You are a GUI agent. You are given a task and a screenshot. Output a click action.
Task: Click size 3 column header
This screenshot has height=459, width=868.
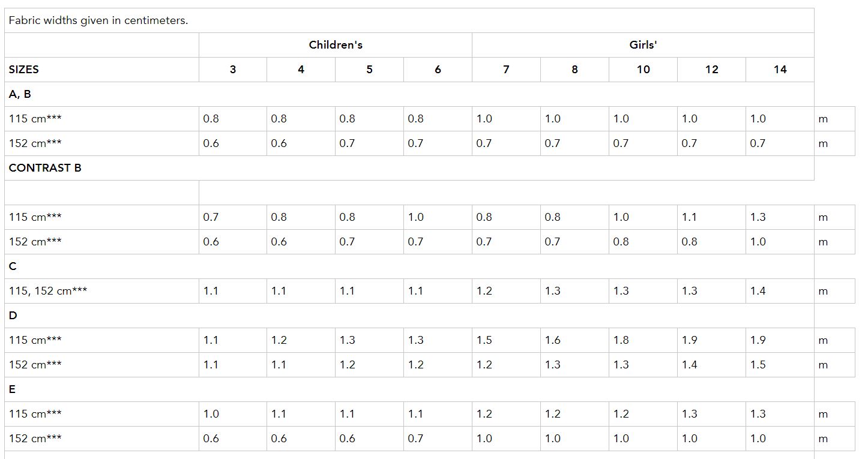(233, 70)
